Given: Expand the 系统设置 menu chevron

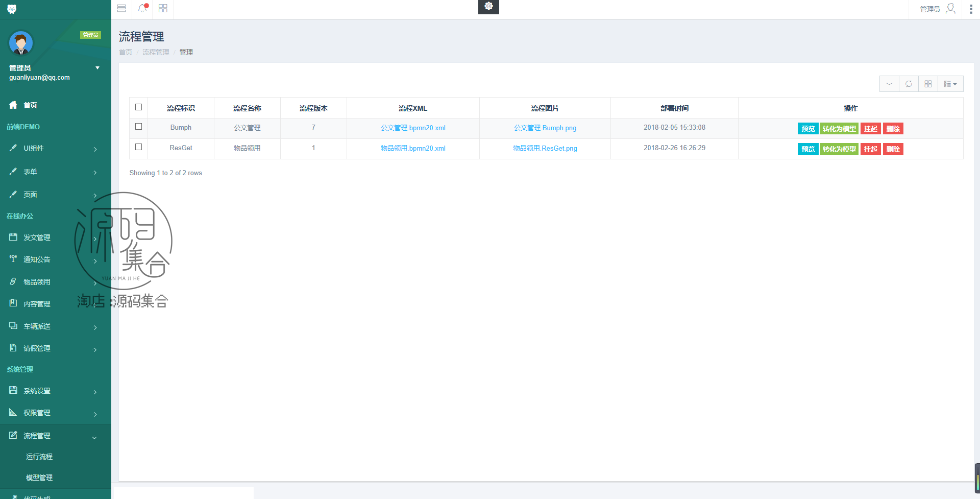Looking at the screenshot, I should coord(95,392).
